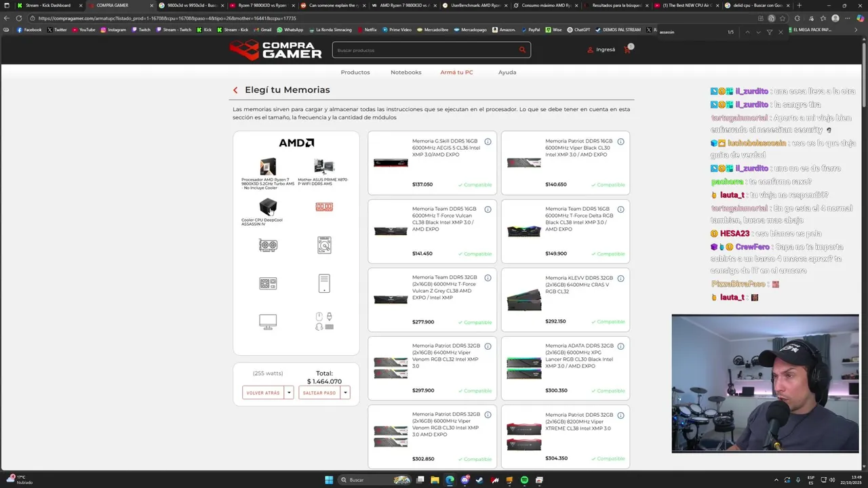Click the DeepCool Assassin IV cooler thumbnail
868x488 pixels.
(x=268, y=206)
